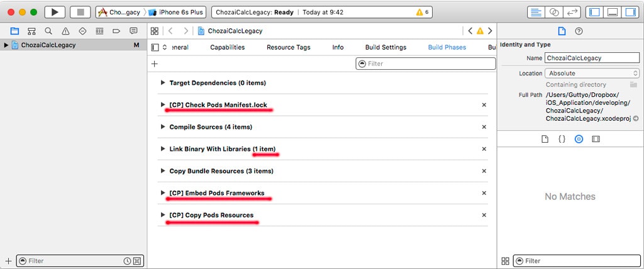
Task: Toggle the Navigator pane visibility
Action: pos(594,13)
